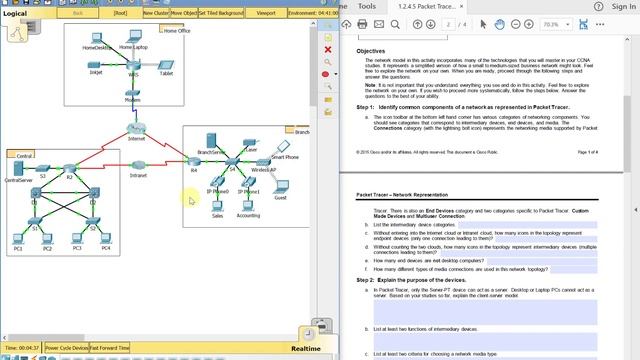Select the R4 router in Branch

[193, 162]
